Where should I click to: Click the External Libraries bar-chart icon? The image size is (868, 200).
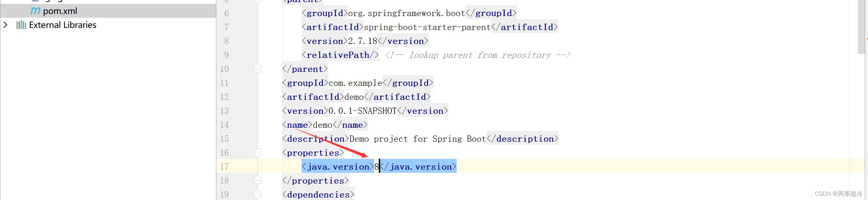point(21,25)
